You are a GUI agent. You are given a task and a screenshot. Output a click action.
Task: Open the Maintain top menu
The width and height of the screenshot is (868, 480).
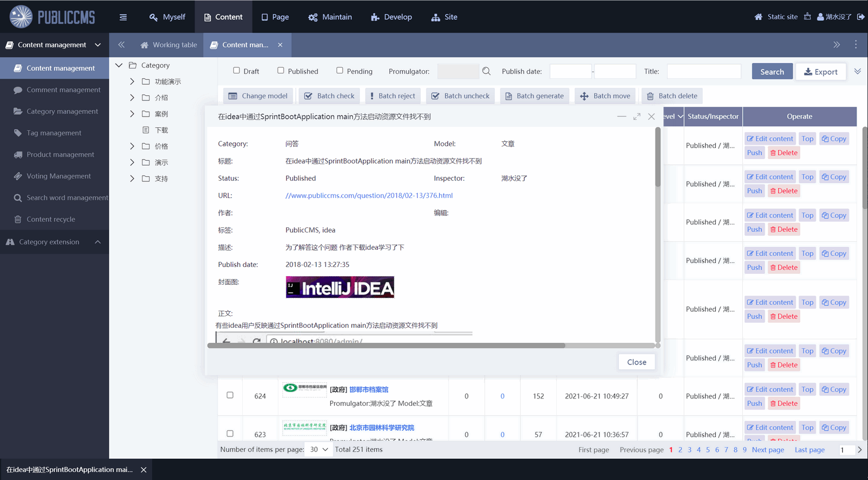pos(330,17)
